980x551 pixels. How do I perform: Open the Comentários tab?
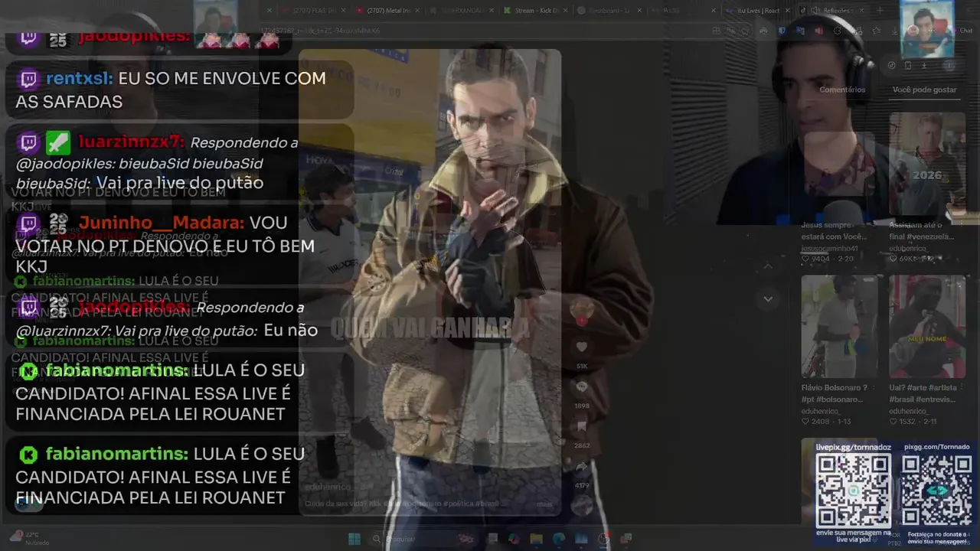842,90
